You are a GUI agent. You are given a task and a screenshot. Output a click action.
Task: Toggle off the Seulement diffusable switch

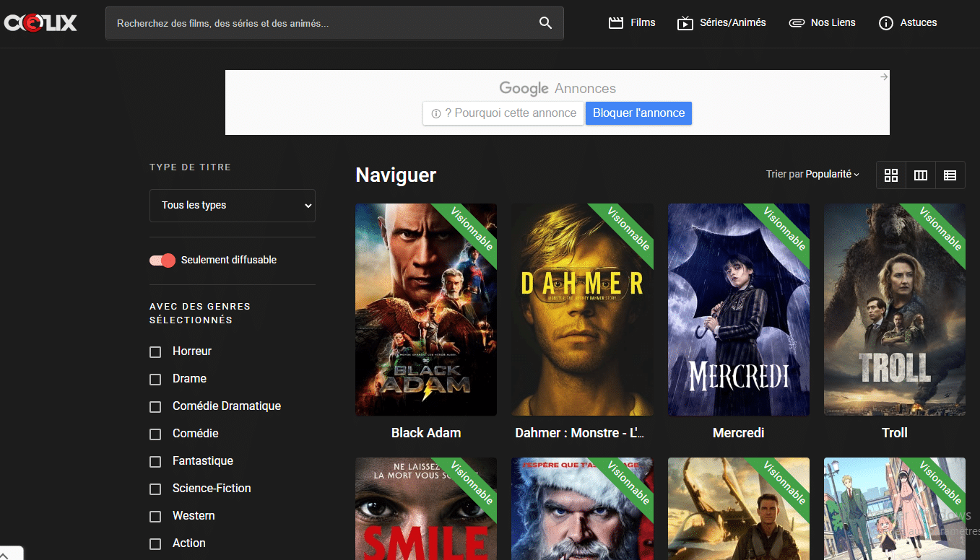coord(162,260)
